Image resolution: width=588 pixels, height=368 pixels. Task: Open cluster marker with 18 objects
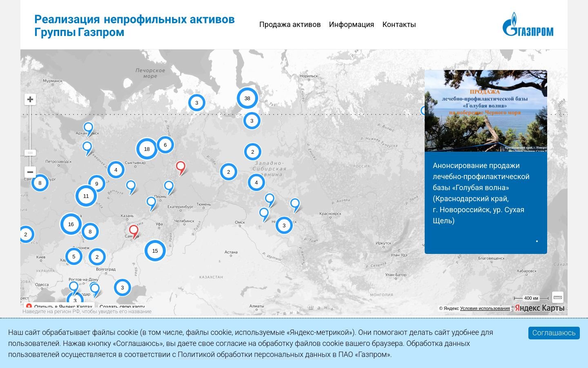point(147,149)
